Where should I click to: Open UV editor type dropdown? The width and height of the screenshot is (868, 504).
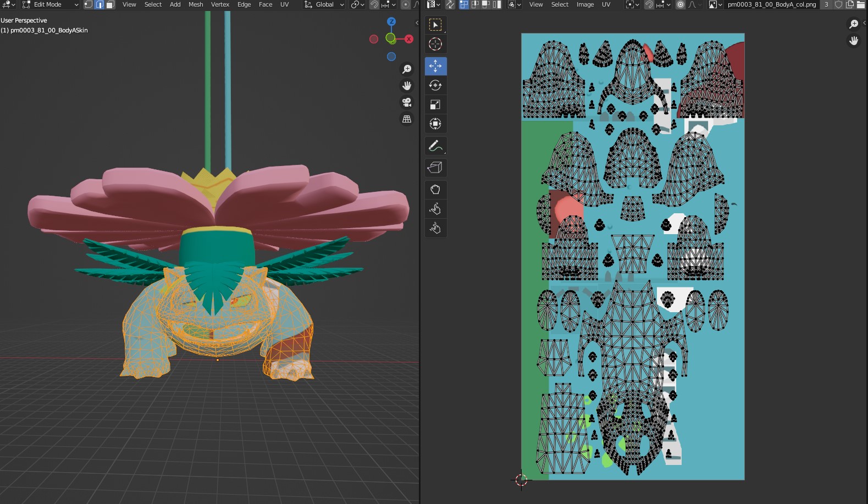point(434,4)
